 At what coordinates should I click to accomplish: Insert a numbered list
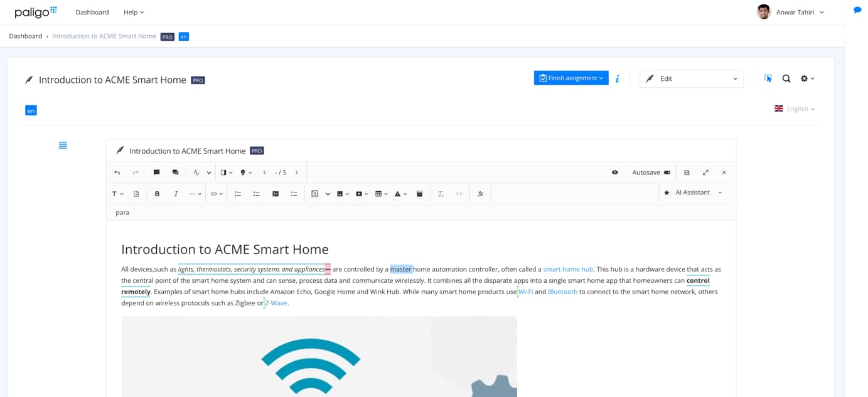tap(238, 194)
